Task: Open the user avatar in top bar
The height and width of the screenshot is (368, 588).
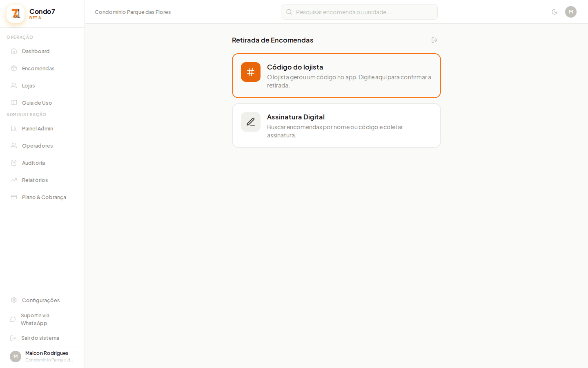Action: click(x=570, y=12)
